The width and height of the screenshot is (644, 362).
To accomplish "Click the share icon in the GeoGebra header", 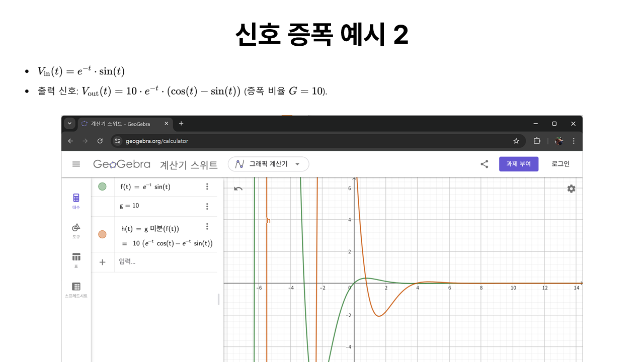I will pyautogui.click(x=484, y=164).
